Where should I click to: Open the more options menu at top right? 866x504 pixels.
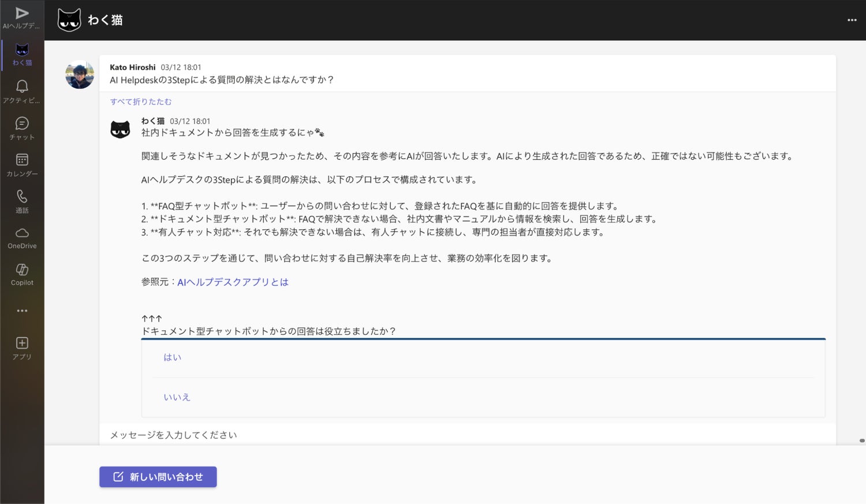click(852, 20)
